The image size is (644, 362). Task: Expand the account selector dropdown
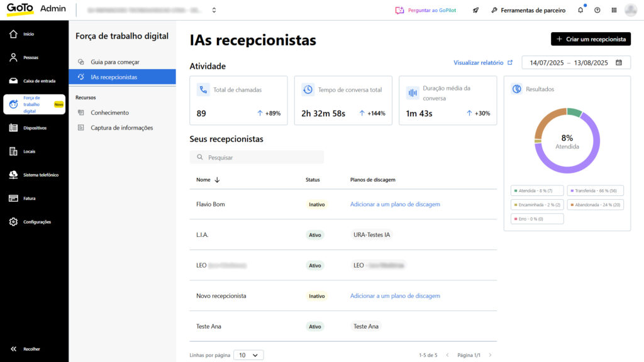[x=214, y=10]
